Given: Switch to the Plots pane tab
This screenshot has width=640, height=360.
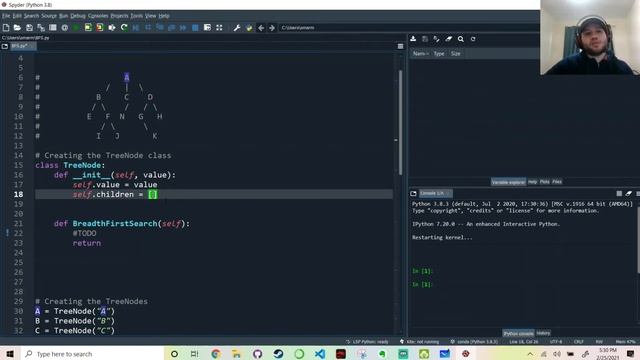Looking at the screenshot, I should pos(544,182).
